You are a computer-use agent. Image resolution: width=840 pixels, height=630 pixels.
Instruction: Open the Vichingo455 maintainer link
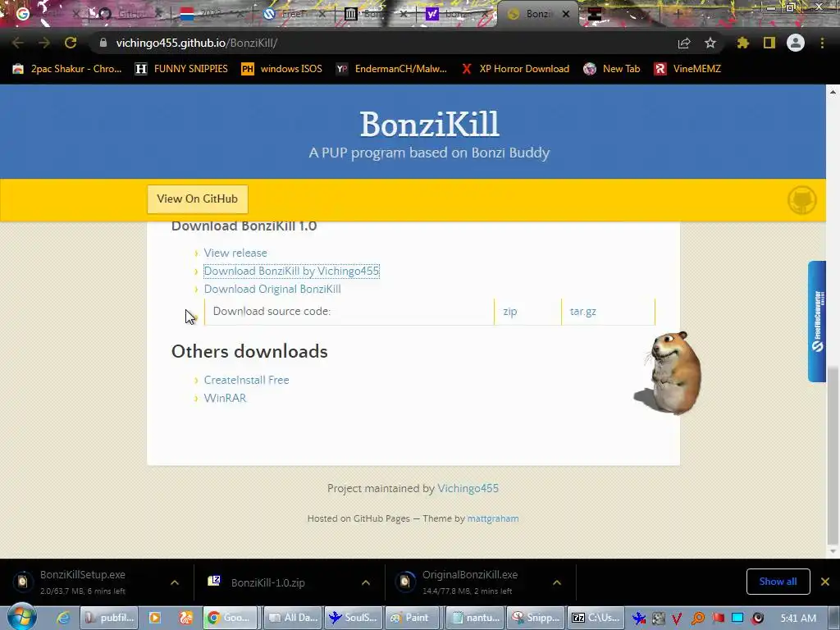click(468, 489)
